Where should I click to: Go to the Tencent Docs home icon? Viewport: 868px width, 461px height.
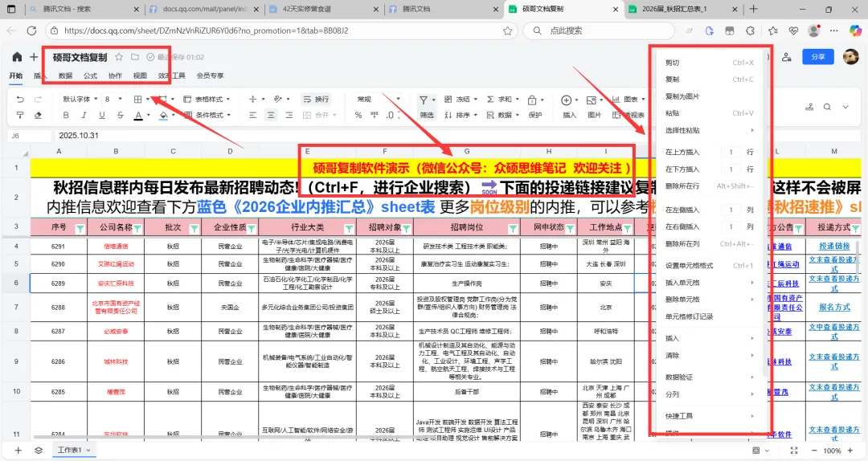coord(17,57)
